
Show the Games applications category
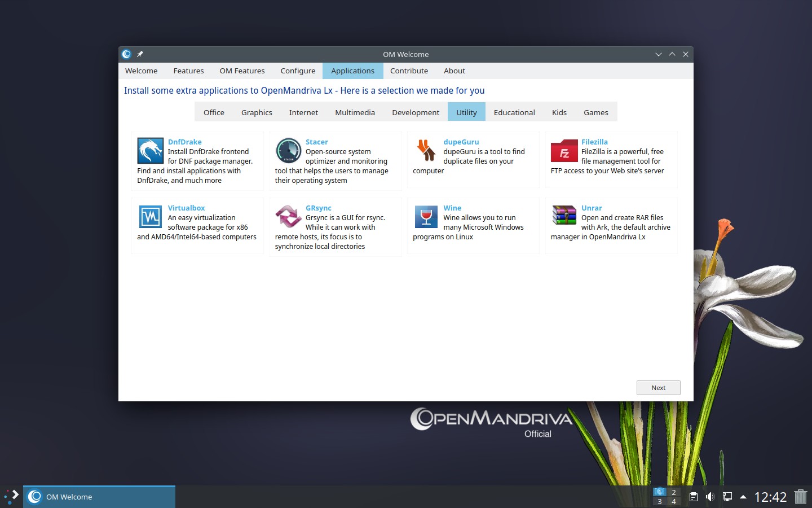[596, 112]
